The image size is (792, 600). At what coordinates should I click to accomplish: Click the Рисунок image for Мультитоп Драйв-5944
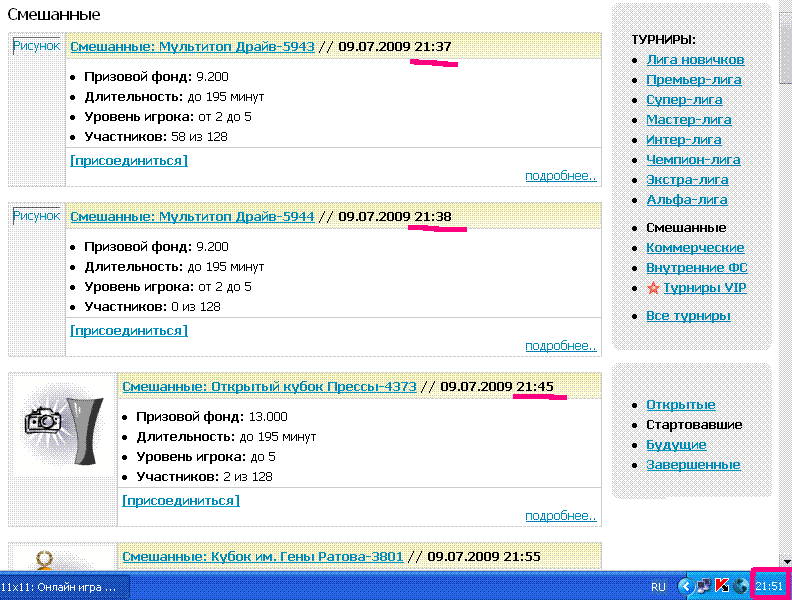click(37, 215)
